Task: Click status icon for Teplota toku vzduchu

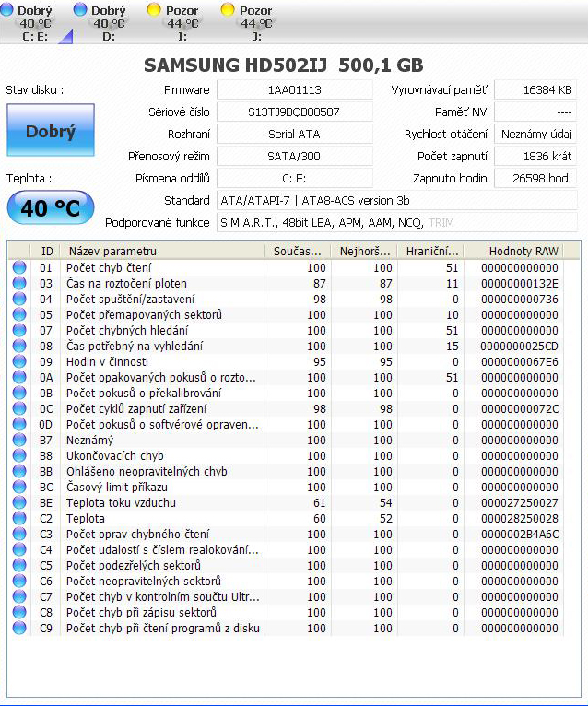Action: coord(19,502)
